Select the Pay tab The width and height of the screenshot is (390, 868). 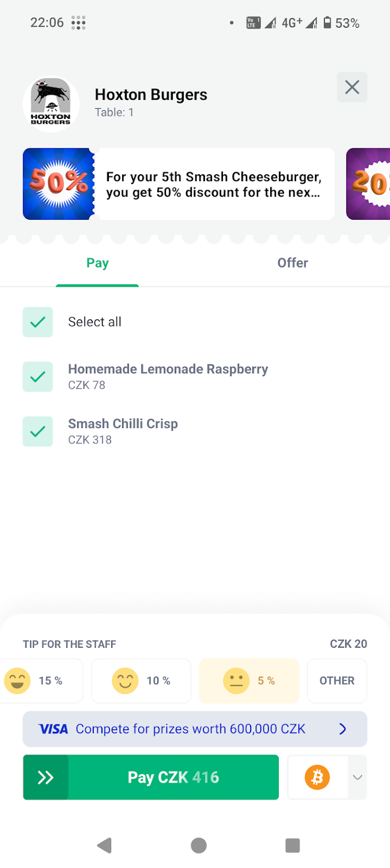pos(97,263)
